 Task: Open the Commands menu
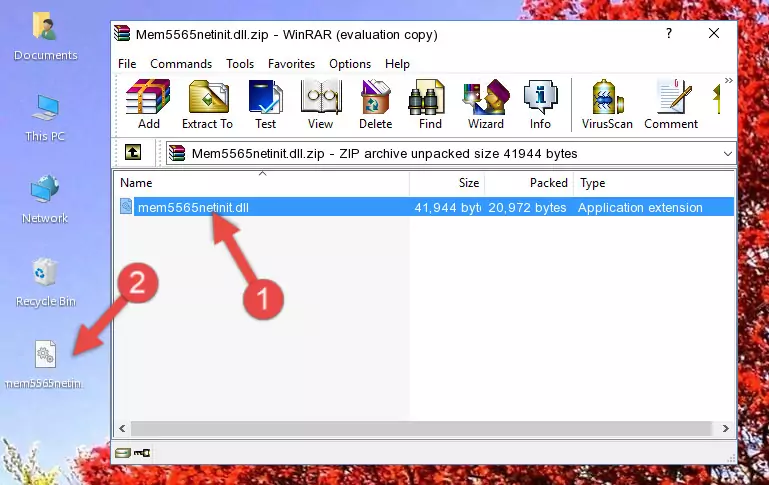pyautogui.click(x=181, y=64)
